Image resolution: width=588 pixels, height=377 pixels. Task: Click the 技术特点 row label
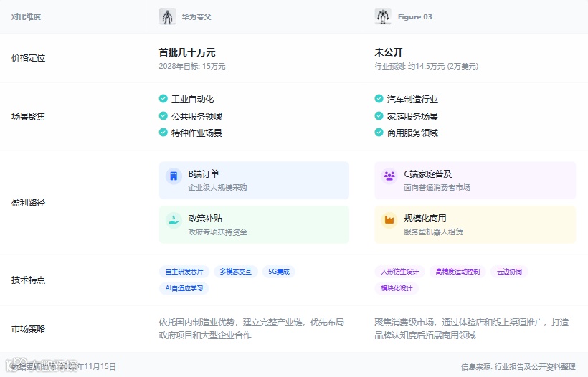28,280
